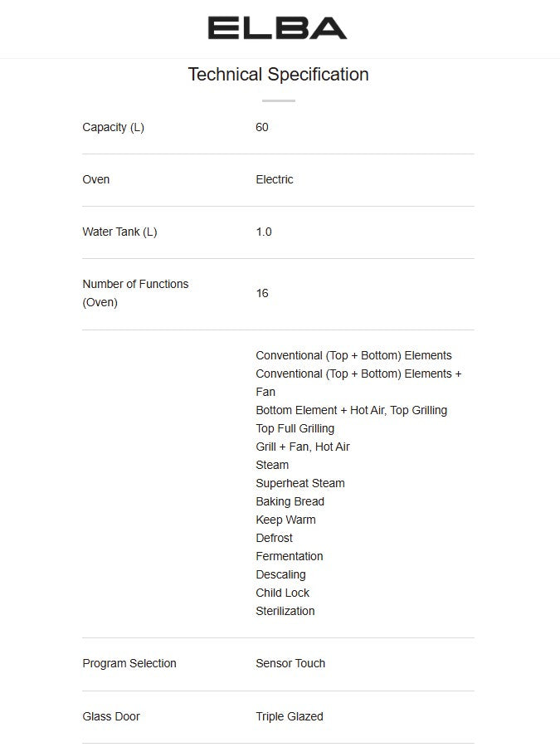Click the Child Lock entry

tap(283, 593)
